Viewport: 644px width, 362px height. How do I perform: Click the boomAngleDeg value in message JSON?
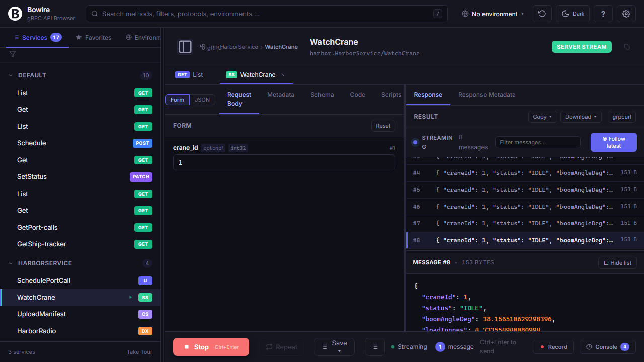pyautogui.click(x=518, y=319)
